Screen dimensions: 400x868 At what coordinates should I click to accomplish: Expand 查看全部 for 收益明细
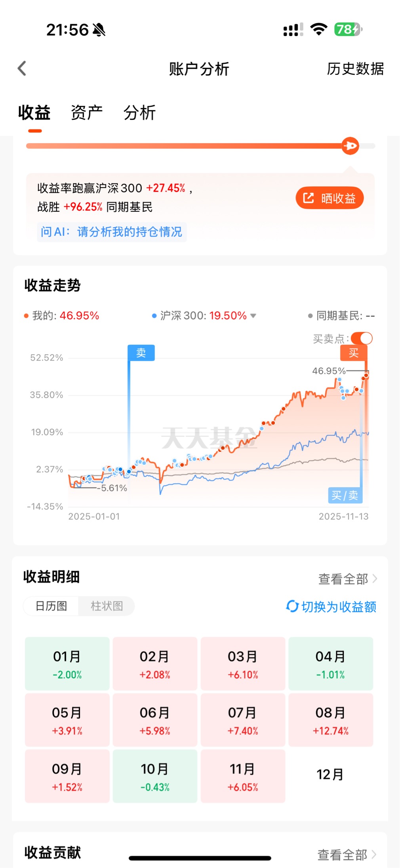point(348,579)
